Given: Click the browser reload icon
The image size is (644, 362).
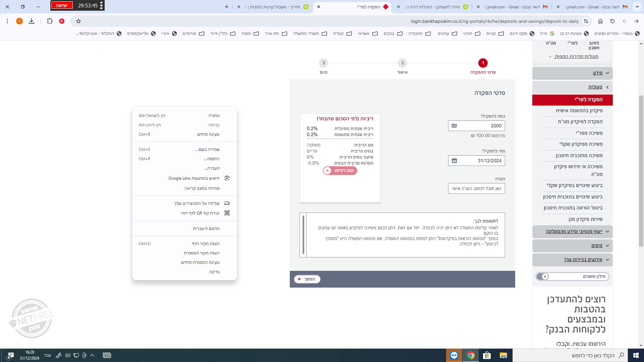Looking at the screenshot, I should 612,21.
